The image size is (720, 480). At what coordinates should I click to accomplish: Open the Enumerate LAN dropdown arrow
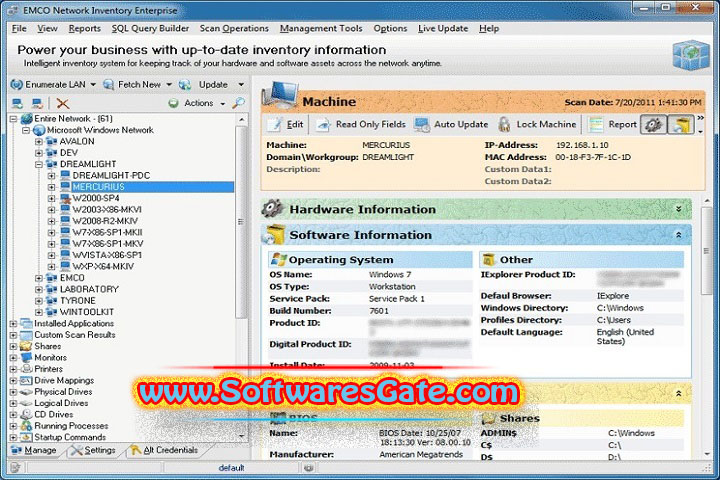(93, 85)
